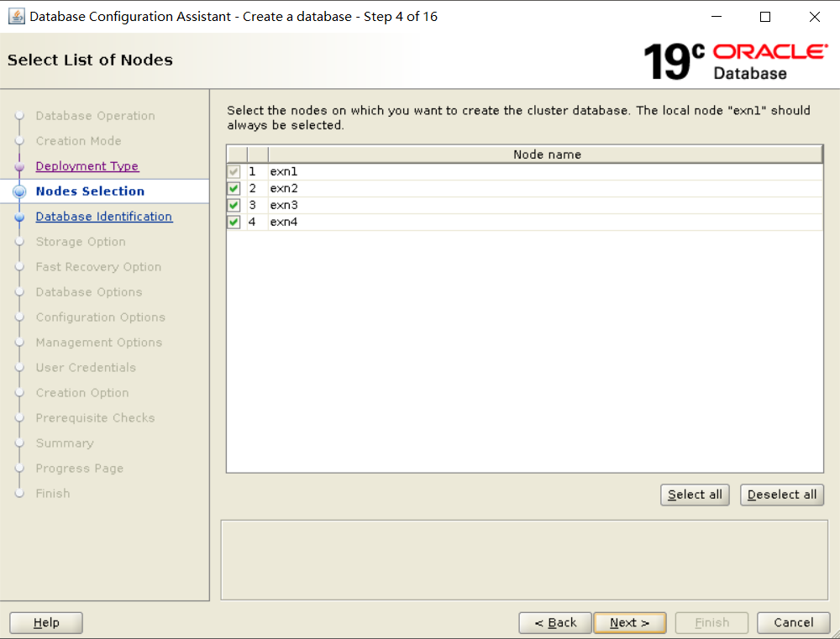
Task: Click Select all button
Action: click(x=695, y=495)
